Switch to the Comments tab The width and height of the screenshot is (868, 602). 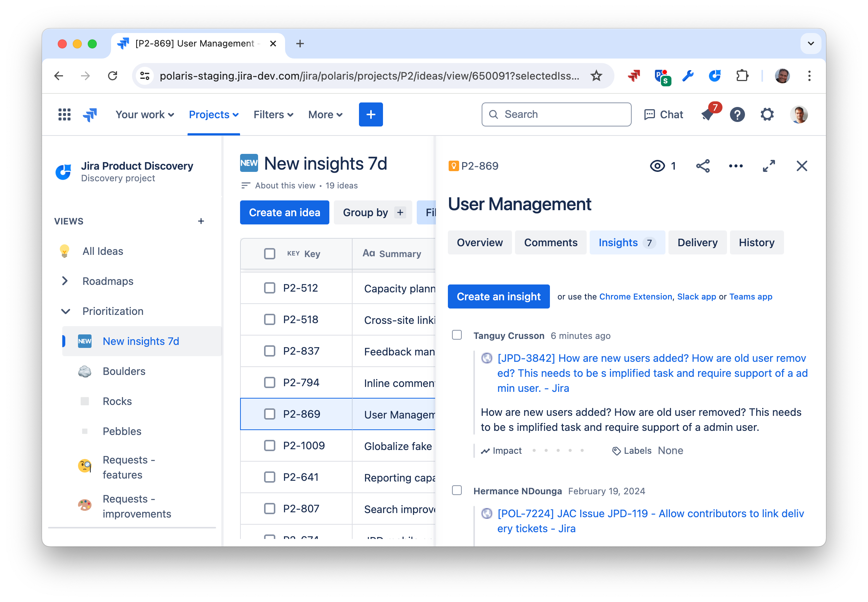click(x=550, y=242)
